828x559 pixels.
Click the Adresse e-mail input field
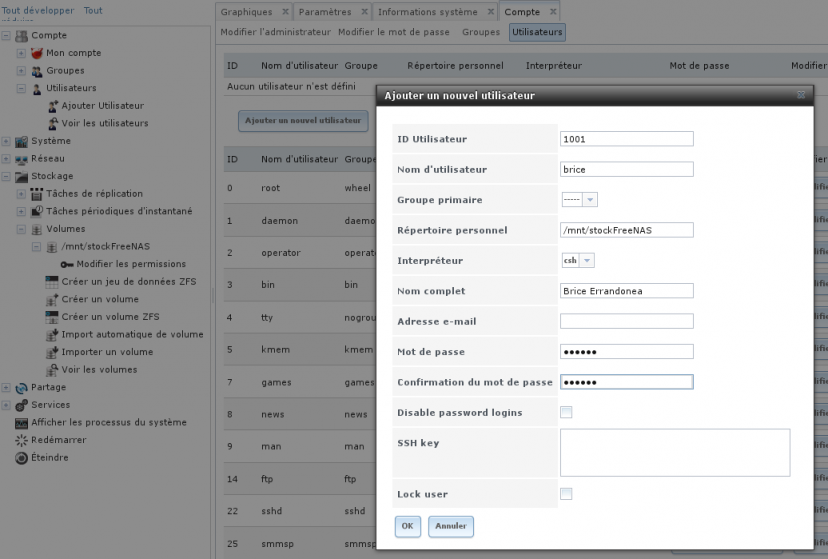click(x=626, y=322)
